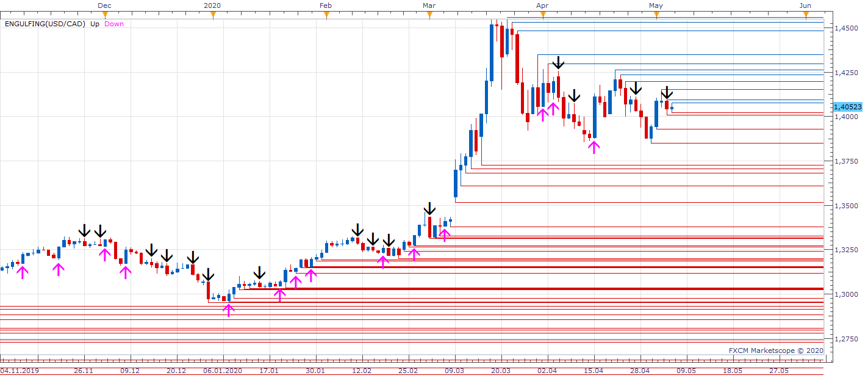Image resolution: width=868 pixels, height=378 pixels.
Task: Click the 'Mar' month label
Action: pyautogui.click(x=429, y=5)
